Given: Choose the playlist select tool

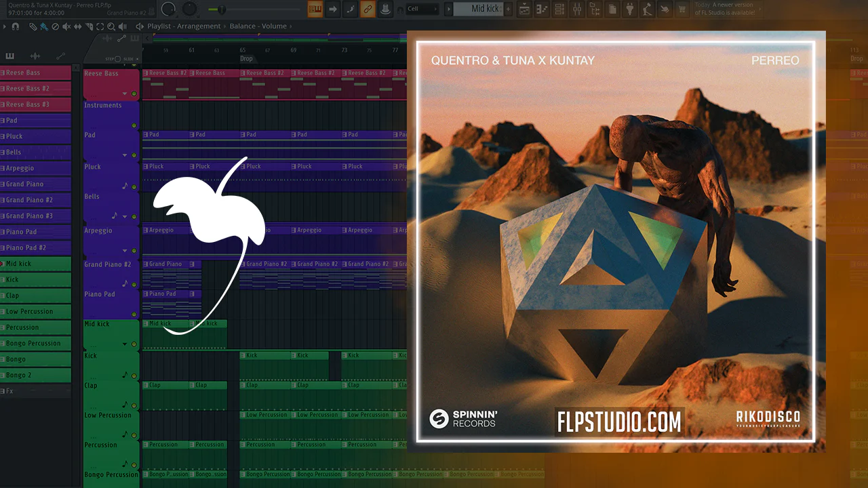Looking at the screenshot, I should pyautogui.click(x=100, y=26).
